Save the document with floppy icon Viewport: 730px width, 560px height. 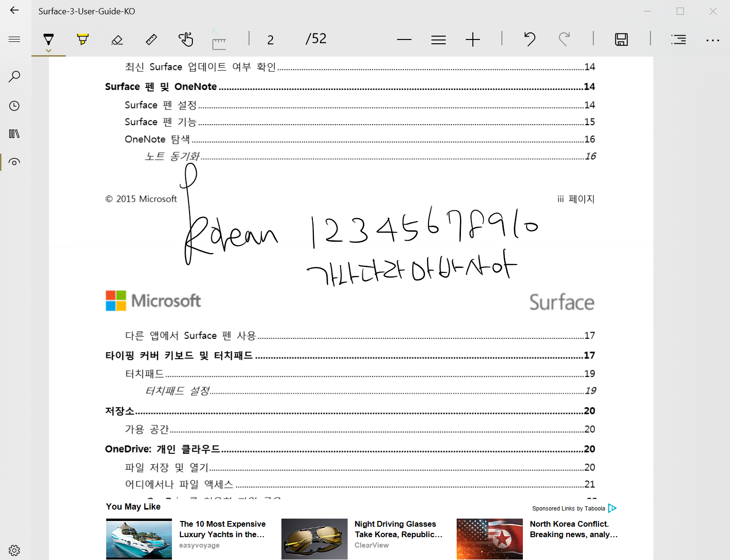(x=621, y=39)
